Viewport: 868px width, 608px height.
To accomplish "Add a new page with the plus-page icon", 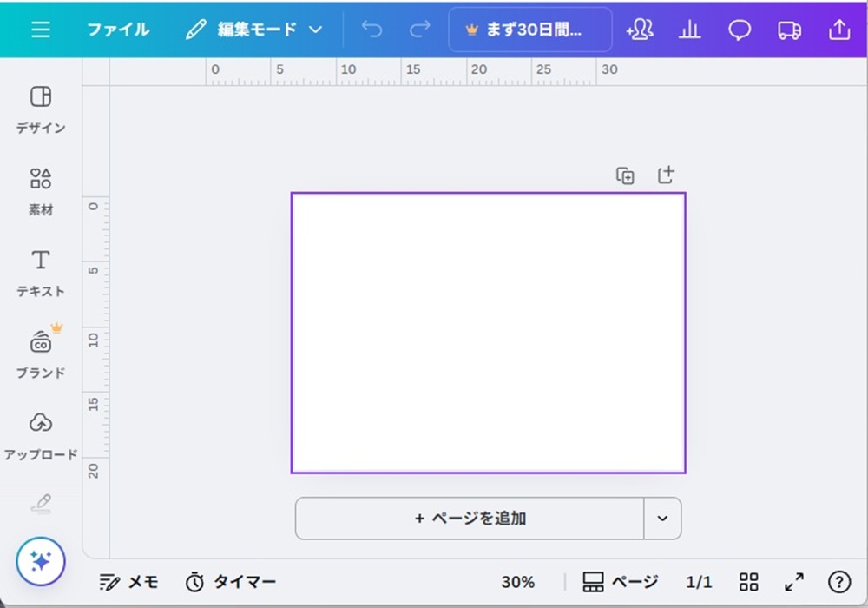I will point(666,175).
